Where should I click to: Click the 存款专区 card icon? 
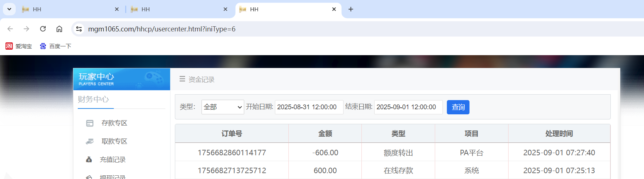(90, 123)
